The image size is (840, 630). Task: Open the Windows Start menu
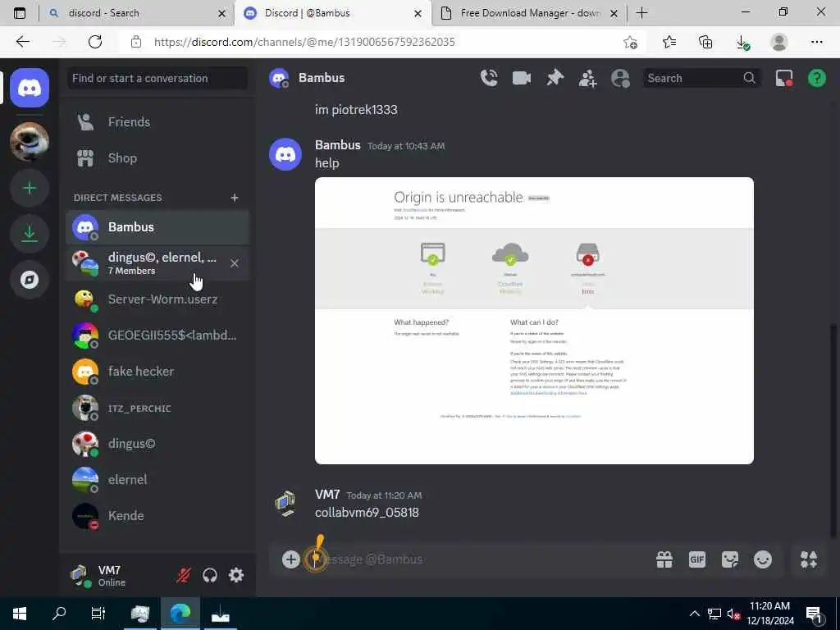[x=20, y=614]
